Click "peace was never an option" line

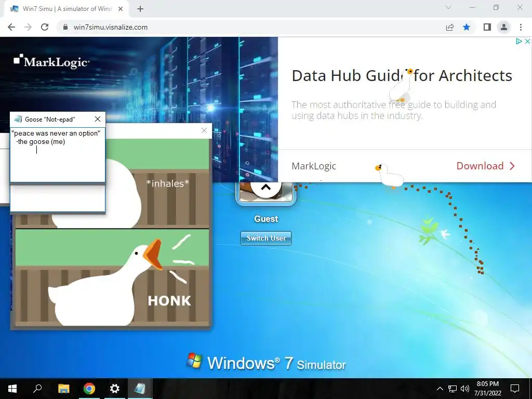pos(56,134)
